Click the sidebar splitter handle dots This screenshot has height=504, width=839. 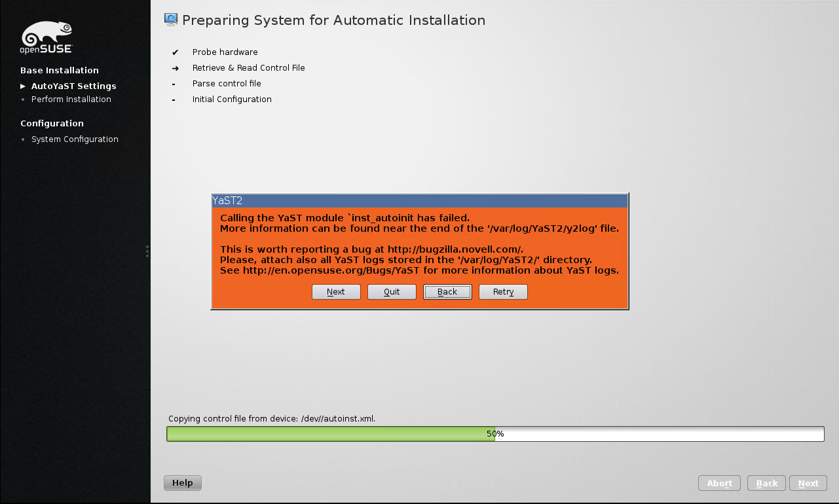pos(147,251)
